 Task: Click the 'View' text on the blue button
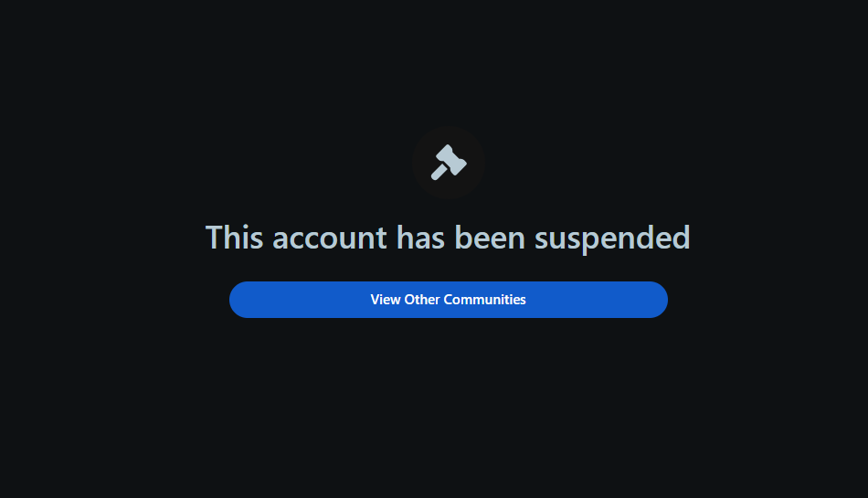pyautogui.click(x=386, y=300)
